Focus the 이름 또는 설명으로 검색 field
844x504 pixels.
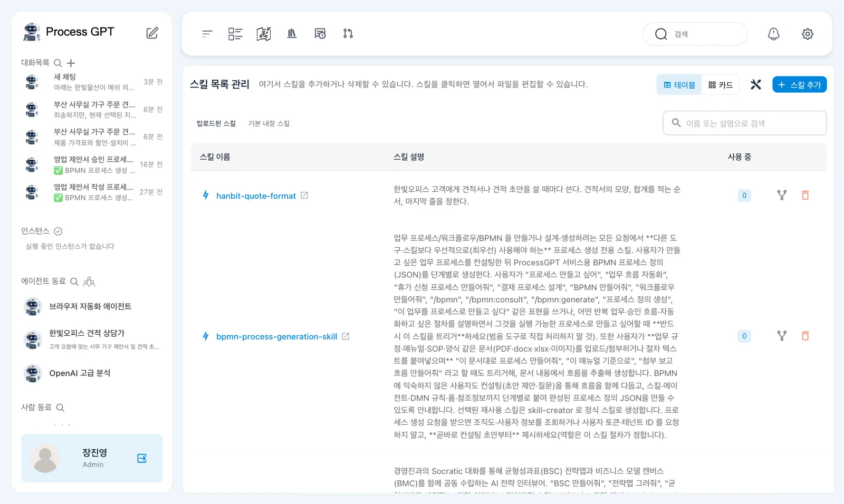(x=745, y=123)
